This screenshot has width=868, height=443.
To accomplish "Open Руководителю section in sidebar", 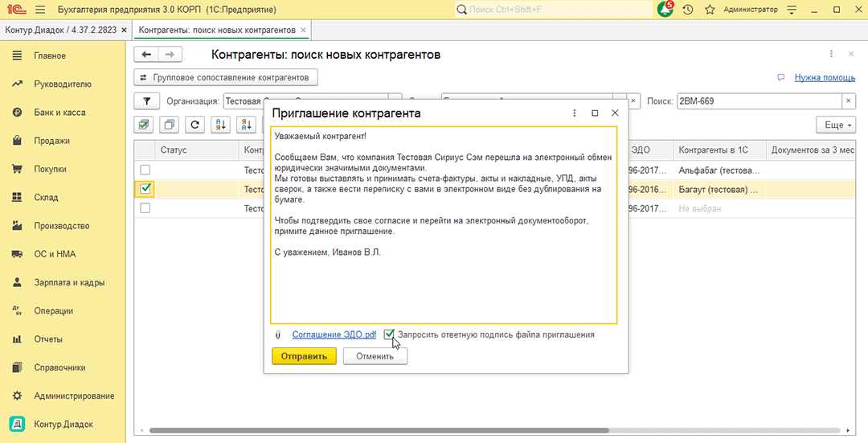I will 63,84.
